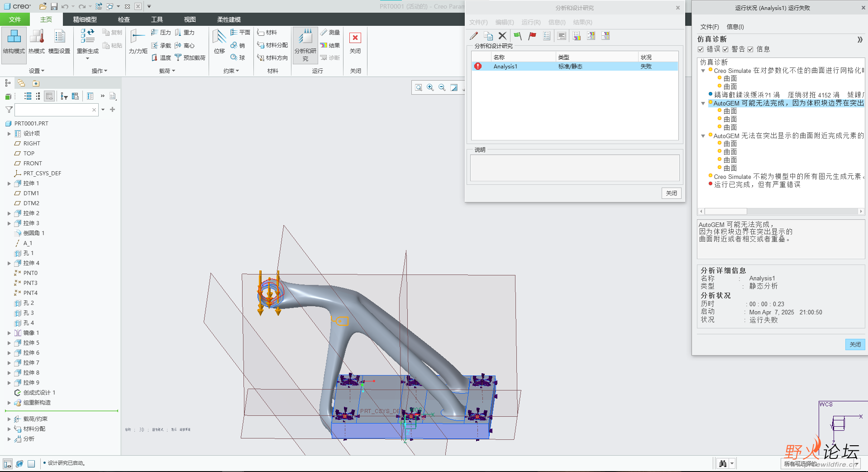This screenshot has width=868, height=472.
Task: Click the red X 关闭 button in ribbon
Action: tap(355, 42)
